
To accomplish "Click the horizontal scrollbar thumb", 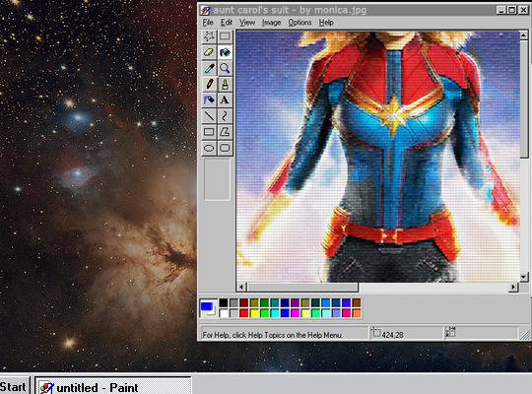I will pos(302,287).
